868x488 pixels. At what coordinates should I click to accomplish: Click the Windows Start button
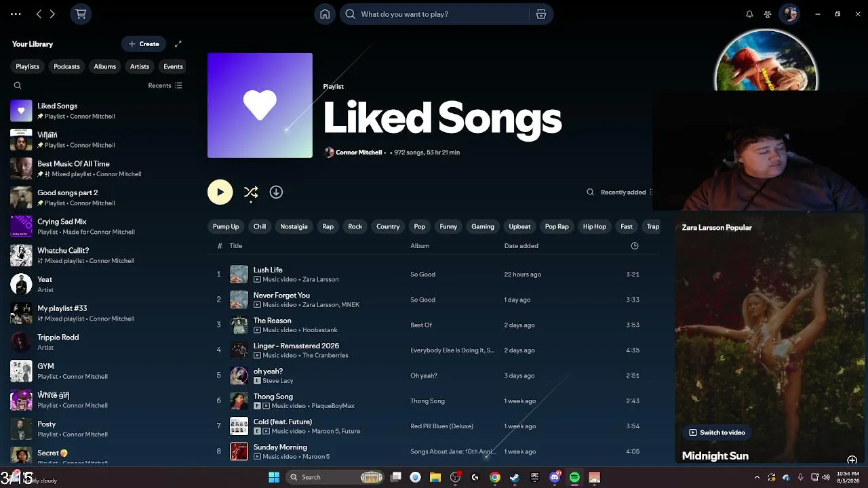[x=274, y=477]
